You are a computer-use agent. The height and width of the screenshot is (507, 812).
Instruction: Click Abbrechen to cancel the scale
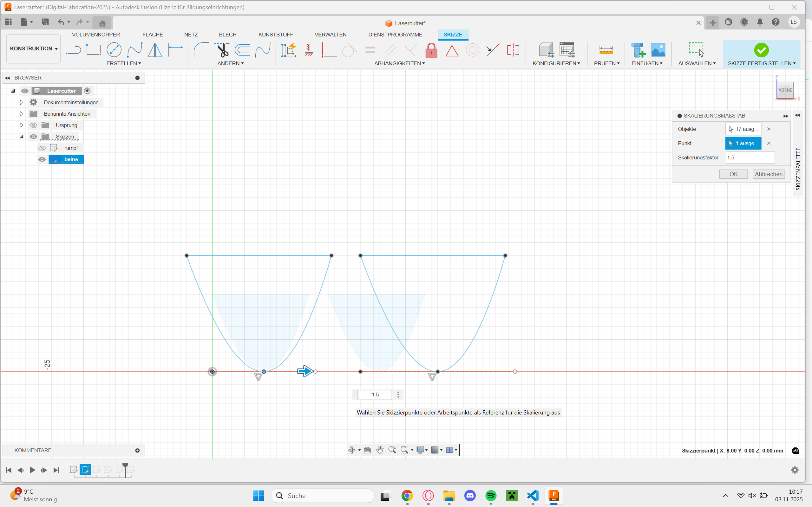[x=768, y=174]
